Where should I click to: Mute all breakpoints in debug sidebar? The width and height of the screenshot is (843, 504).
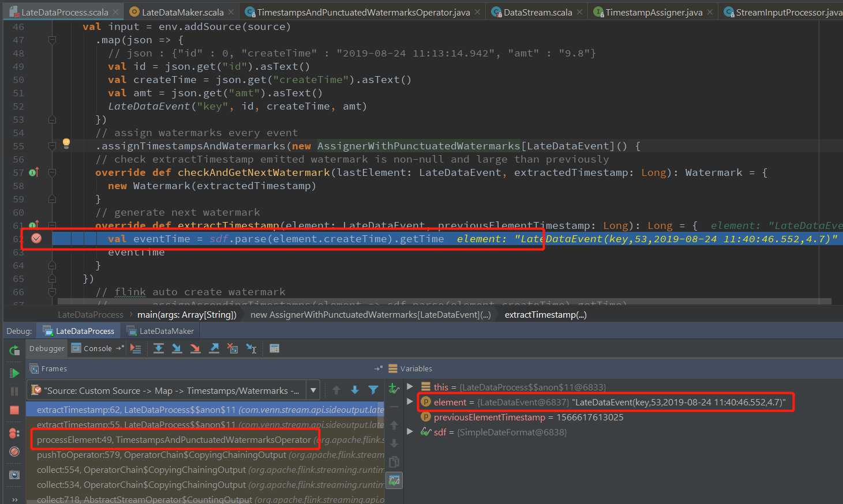14,452
